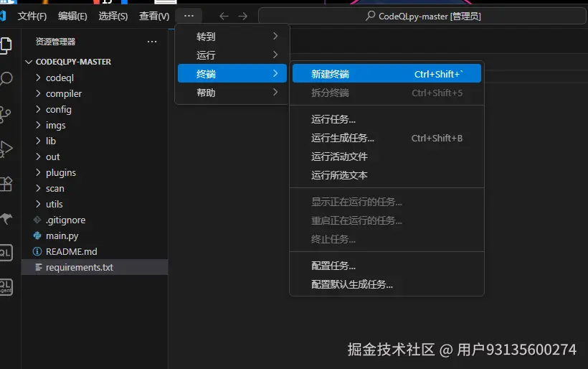
Task: Choose 新建终端 from the terminal submenu
Action: click(387, 73)
